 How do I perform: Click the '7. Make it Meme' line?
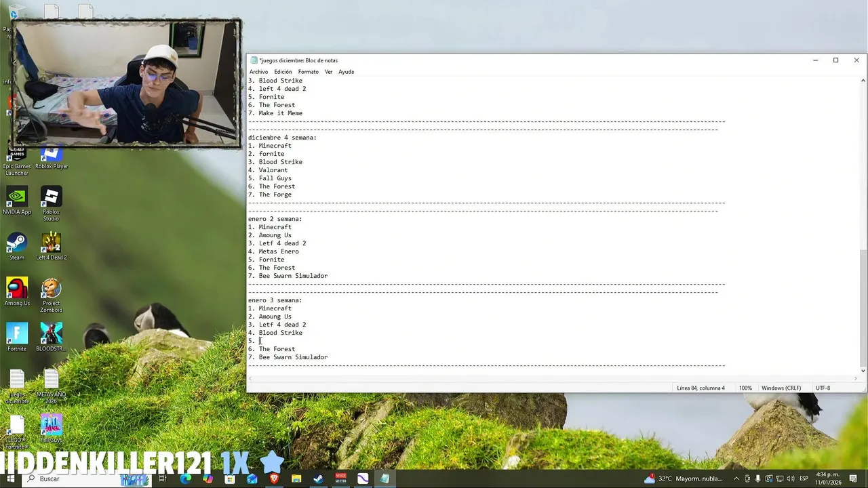[x=275, y=113]
